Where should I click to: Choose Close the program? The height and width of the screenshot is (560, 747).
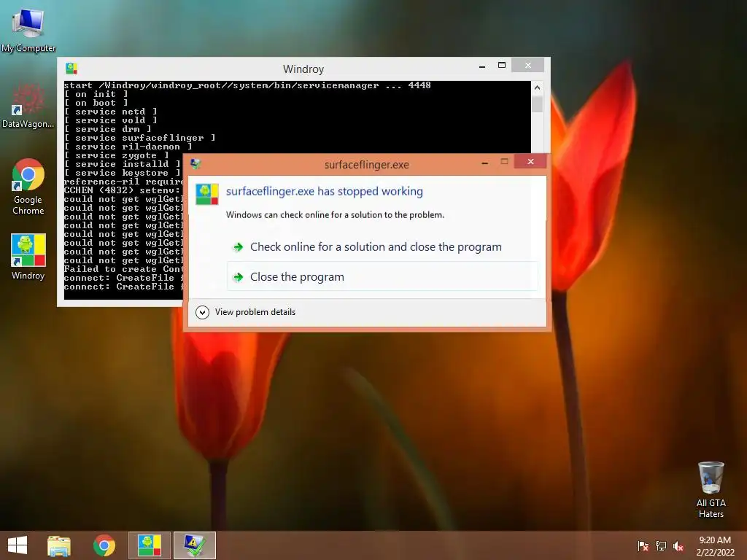pyautogui.click(x=382, y=276)
